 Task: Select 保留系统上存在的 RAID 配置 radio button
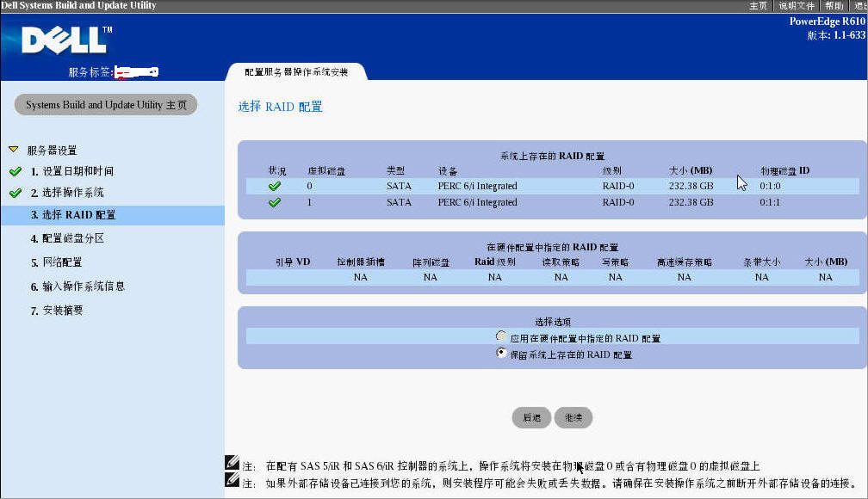click(x=501, y=353)
